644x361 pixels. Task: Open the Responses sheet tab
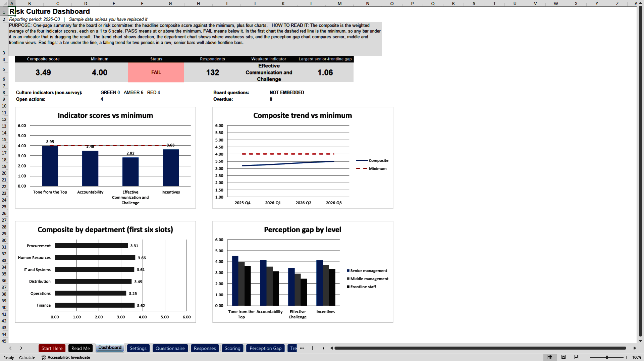205,348
